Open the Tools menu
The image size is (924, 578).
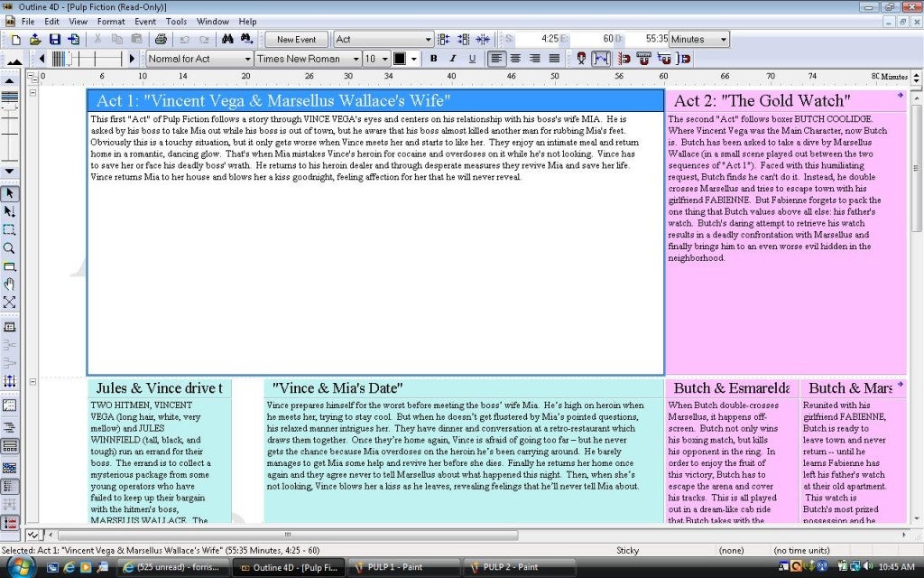tap(176, 22)
